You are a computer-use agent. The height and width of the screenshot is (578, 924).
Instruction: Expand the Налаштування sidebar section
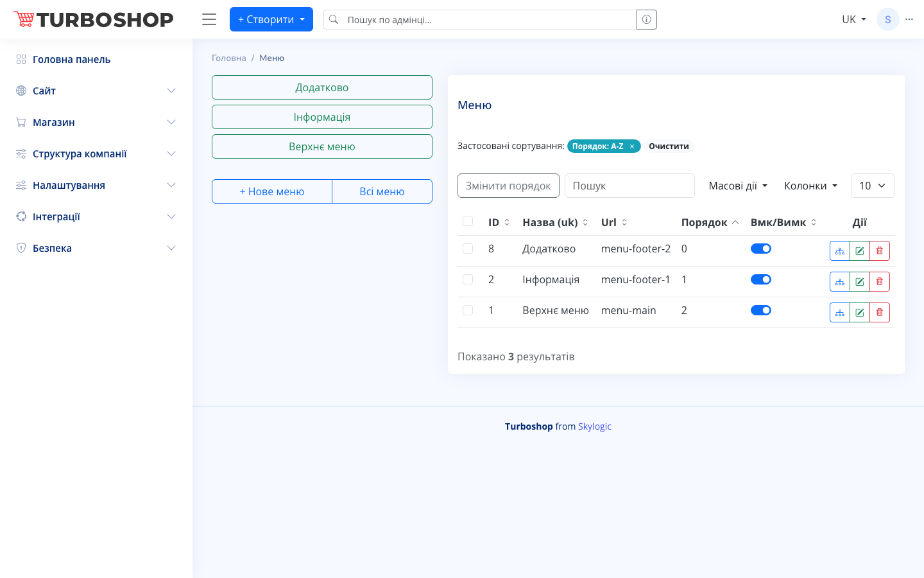pos(96,185)
